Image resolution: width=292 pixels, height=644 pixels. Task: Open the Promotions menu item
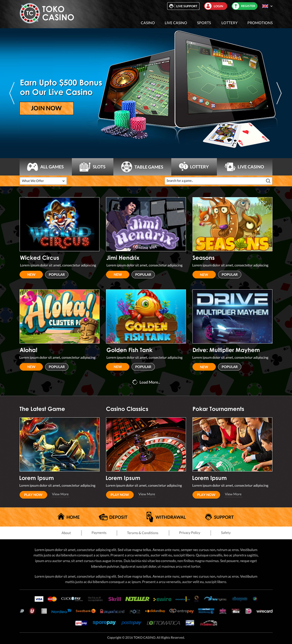260,23
